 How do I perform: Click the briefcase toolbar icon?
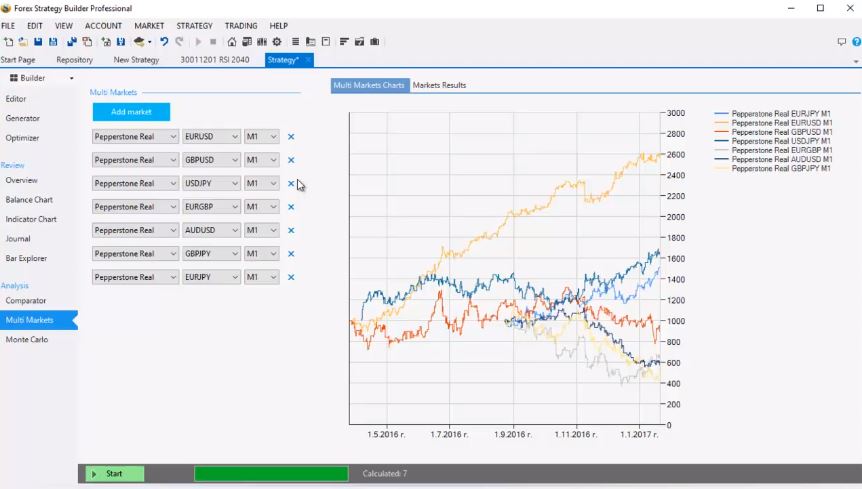pos(375,42)
